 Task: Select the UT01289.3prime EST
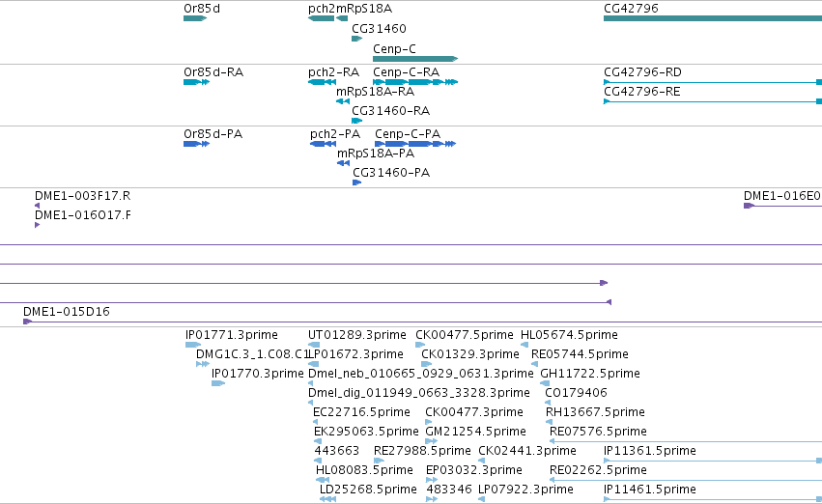[314, 345]
